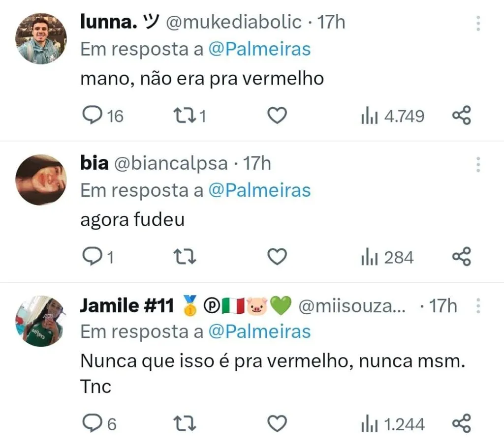Open more options menu on lunna's tweet
This screenshot has width=504, height=448.
pos(478,23)
